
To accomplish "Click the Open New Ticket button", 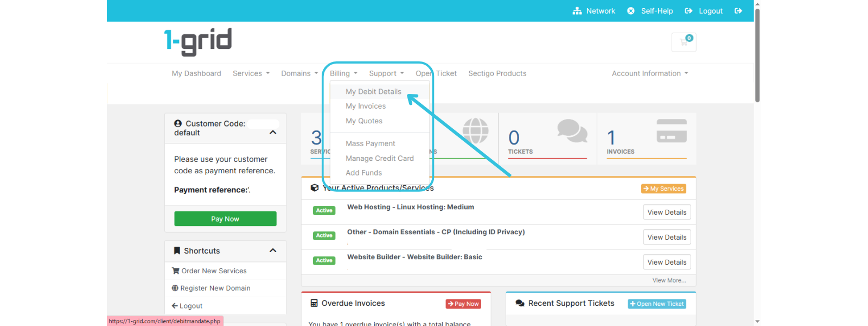I will 656,304.
